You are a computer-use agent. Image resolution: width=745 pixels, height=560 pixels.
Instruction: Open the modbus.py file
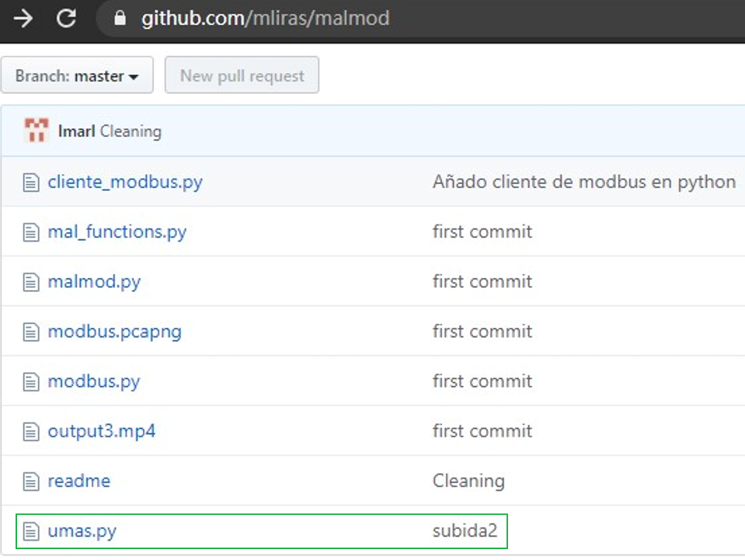(x=94, y=381)
